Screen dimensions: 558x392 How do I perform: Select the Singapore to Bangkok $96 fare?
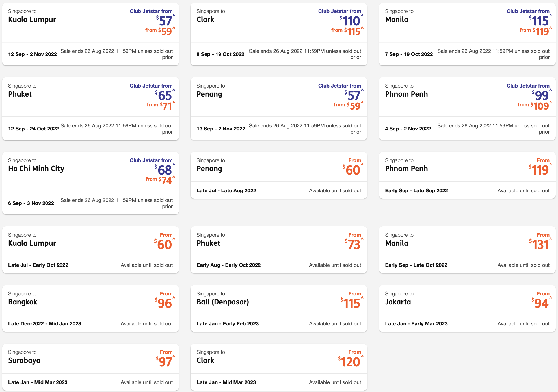(90, 308)
